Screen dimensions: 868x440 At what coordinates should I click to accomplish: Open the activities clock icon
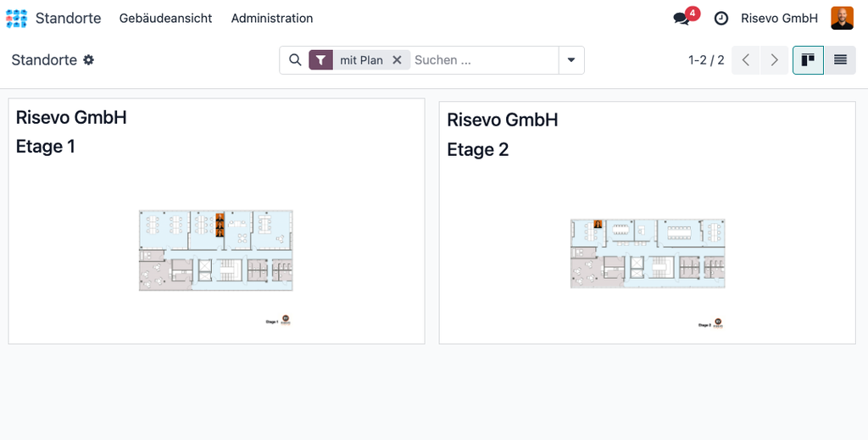coord(721,19)
